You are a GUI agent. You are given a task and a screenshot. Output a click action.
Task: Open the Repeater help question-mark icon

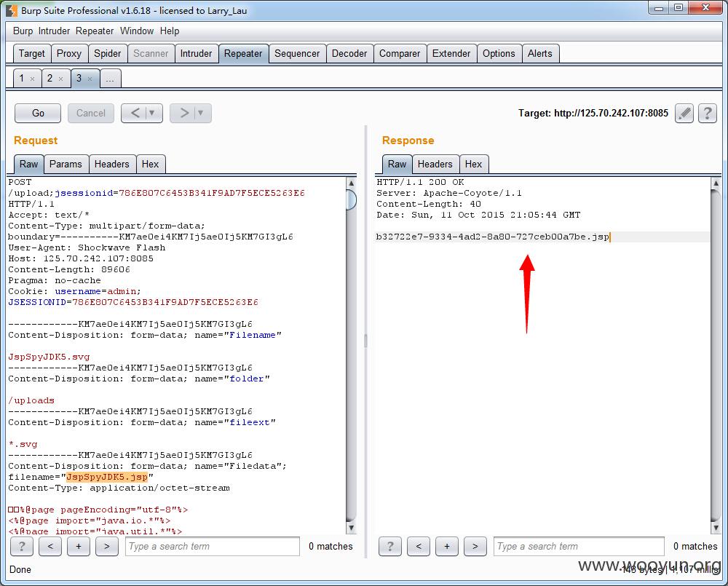(708, 114)
